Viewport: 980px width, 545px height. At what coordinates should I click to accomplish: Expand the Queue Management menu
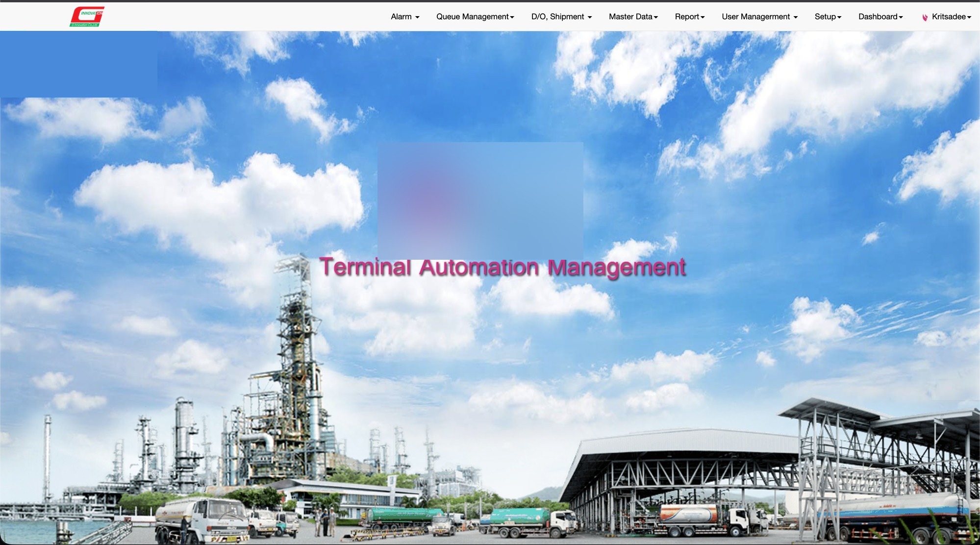click(475, 17)
